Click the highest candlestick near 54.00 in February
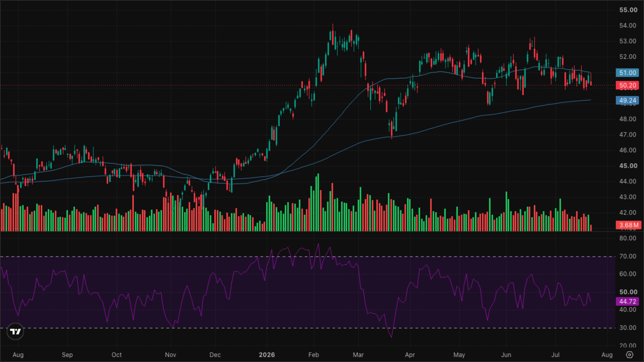The width and height of the screenshot is (644, 362). [x=333, y=35]
